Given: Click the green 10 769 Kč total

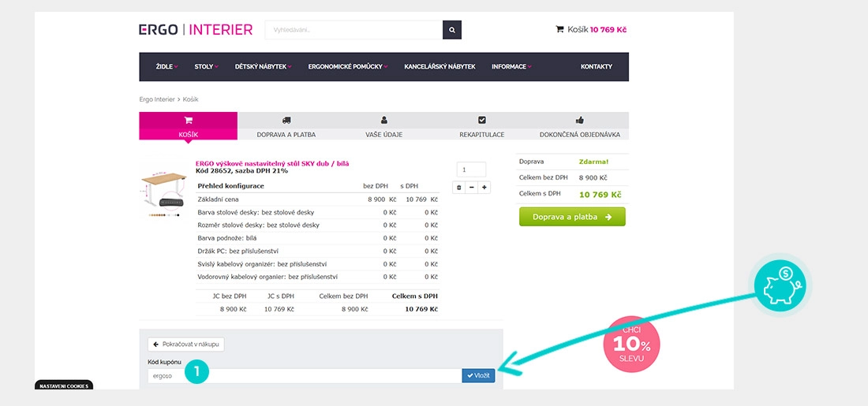Looking at the screenshot, I should coord(600,194).
